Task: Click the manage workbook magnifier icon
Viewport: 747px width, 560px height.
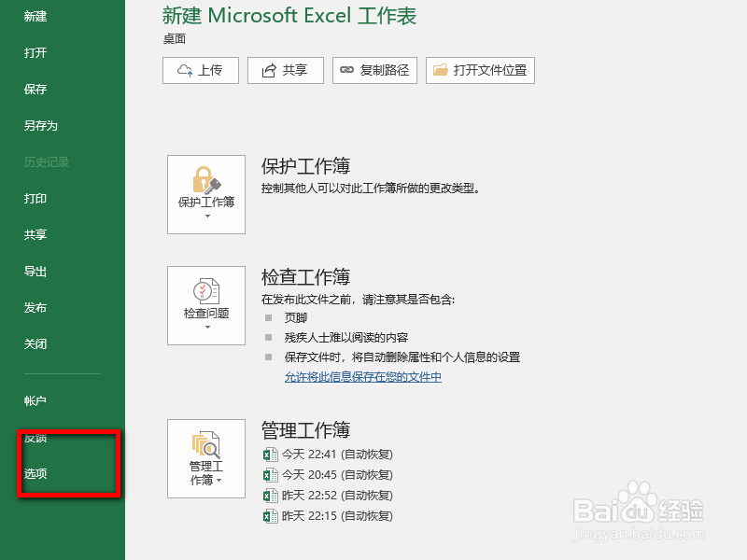Action: click(206, 445)
